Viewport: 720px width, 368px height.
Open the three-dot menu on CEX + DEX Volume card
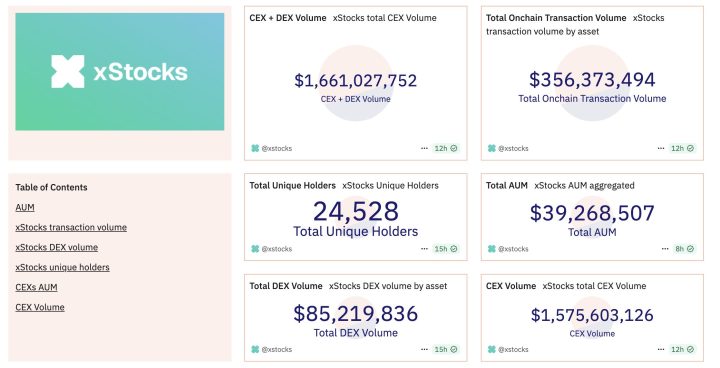pyautogui.click(x=424, y=148)
